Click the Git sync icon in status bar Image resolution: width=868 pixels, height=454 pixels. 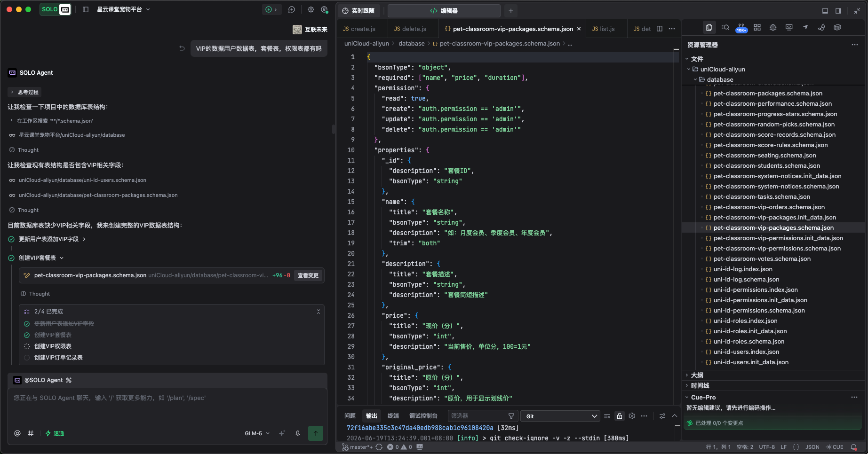(x=379, y=447)
